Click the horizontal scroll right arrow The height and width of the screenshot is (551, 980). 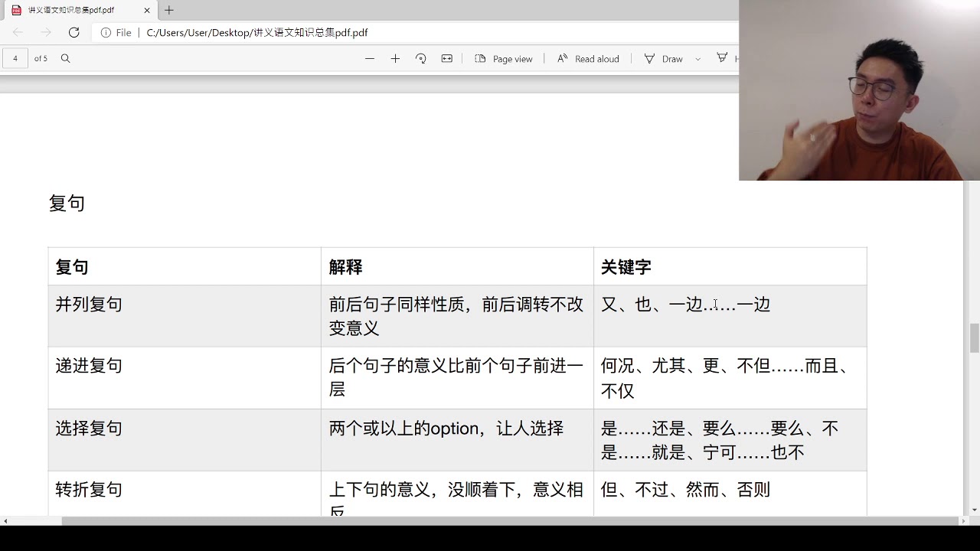pyautogui.click(x=964, y=521)
